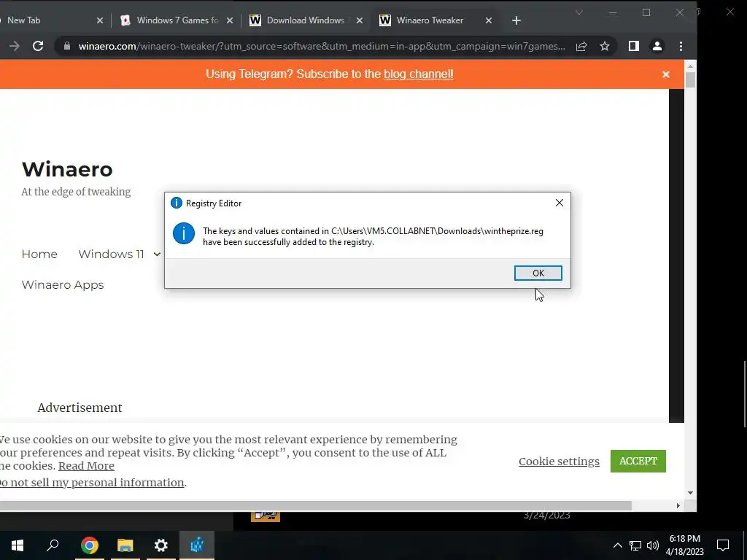The height and width of the screenshot is (560, 747).
Task: Close the Registry Editor dialog with X
Action: (560, 203)
